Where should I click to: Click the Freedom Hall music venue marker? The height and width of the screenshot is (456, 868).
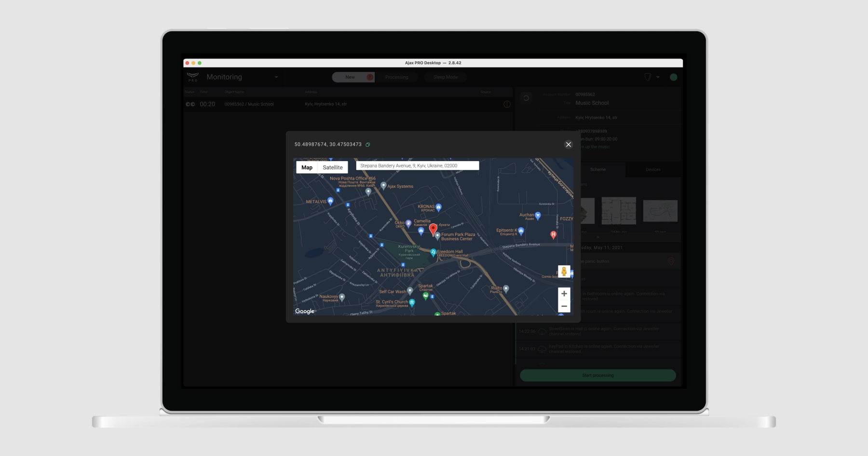tap(433, 252)
